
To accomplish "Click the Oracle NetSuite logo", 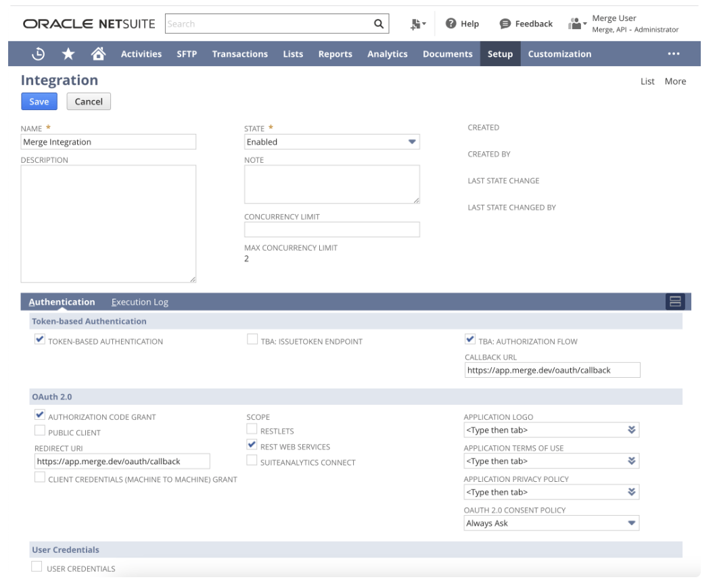I will click(89, 24).
